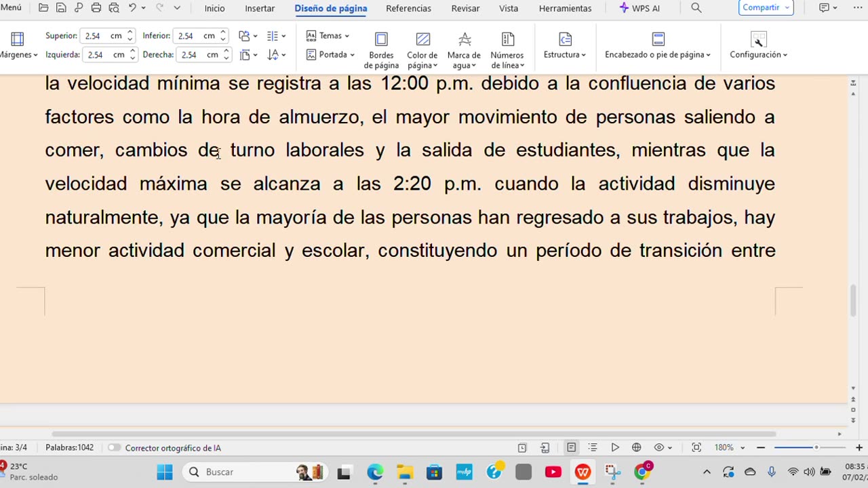Open the Insertar tab
The height and width of the screenshot is (488, 868).
260,8
